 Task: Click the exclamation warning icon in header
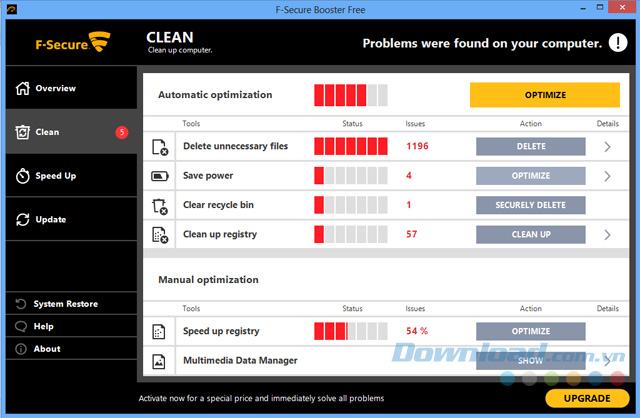(618, 42)
